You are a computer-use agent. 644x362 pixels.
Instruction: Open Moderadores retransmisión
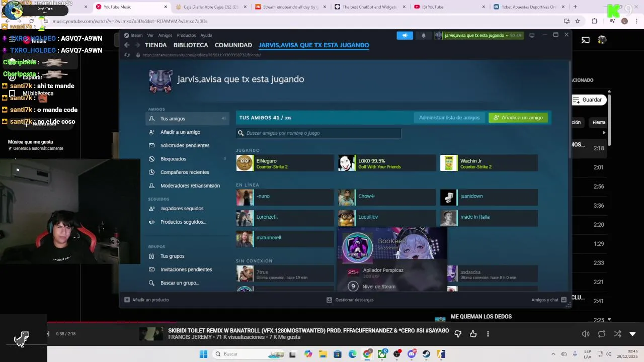coord(187,186)
